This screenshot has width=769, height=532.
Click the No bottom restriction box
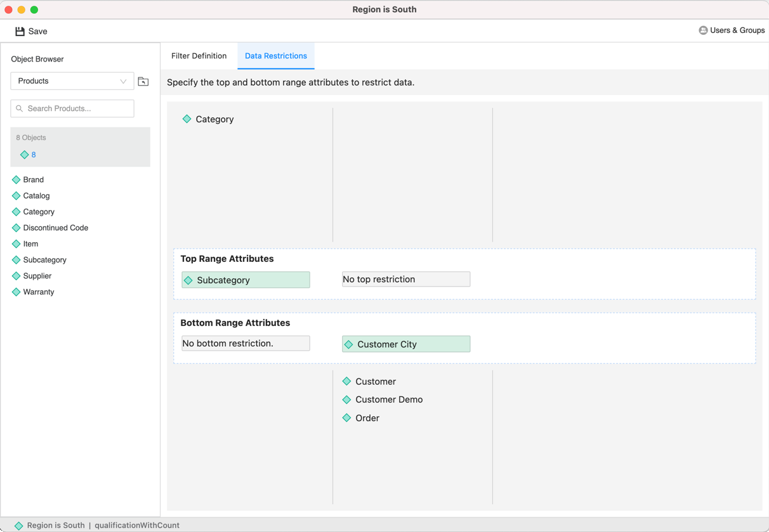[x=246, y=343]
